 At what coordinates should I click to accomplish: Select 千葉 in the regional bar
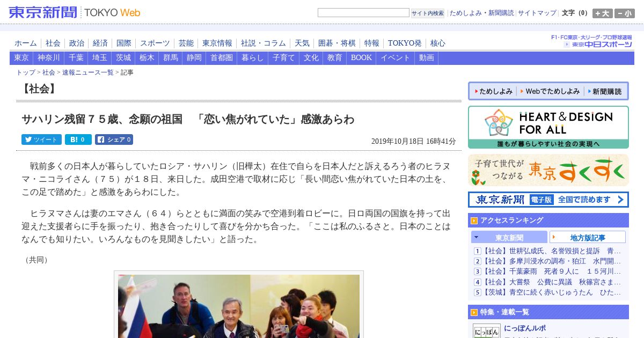click(x=76, y=58)
